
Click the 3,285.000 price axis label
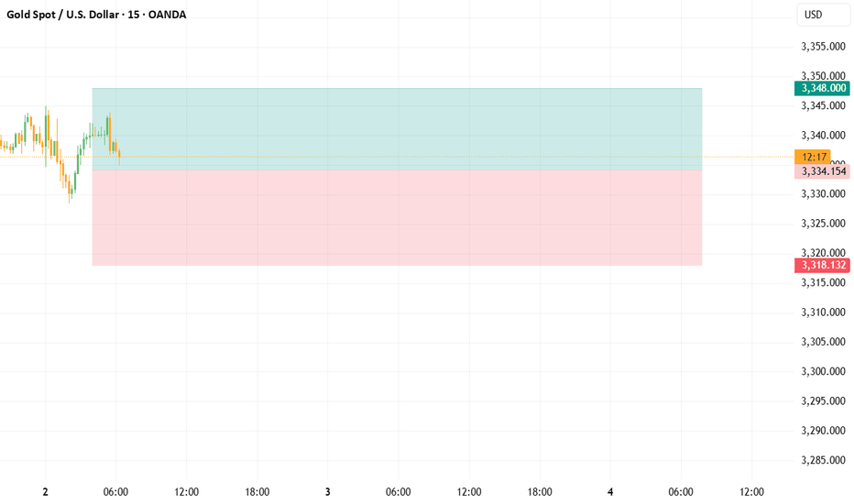coord(823,460)
